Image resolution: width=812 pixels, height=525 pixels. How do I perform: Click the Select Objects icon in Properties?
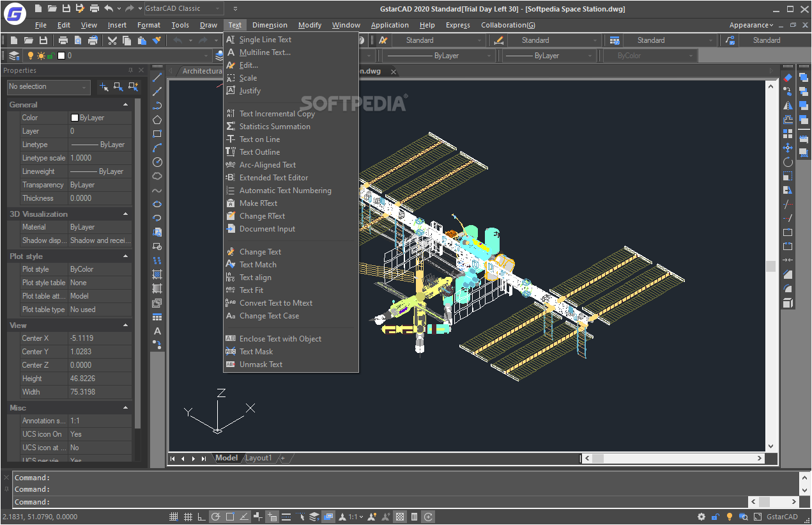point(118,86)
